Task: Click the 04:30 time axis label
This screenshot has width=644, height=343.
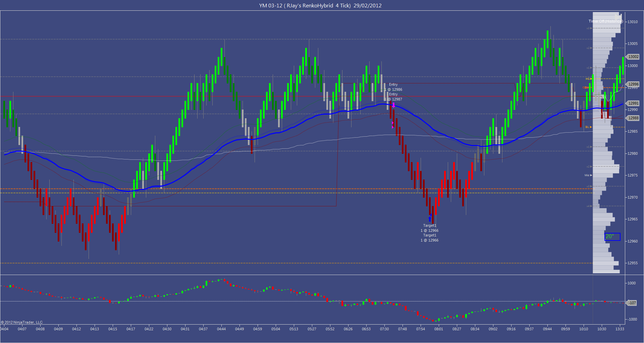Action: coord(167,329)
